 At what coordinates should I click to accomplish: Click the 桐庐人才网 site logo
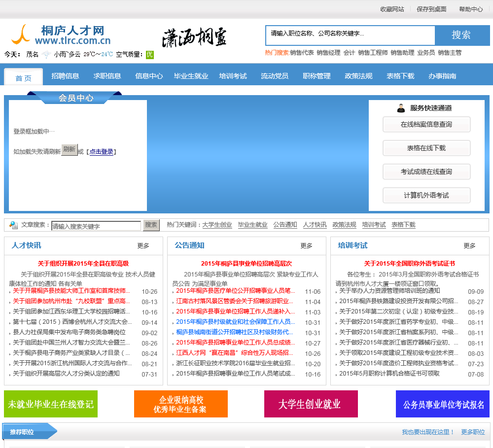click(61, 35)
